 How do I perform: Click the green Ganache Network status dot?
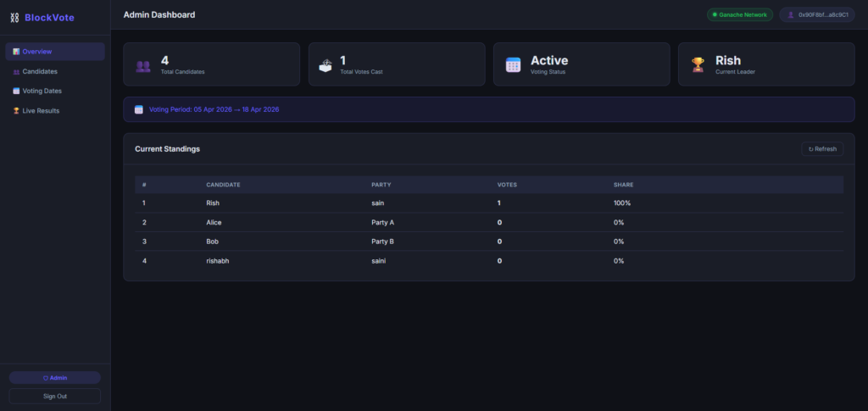coord(715,14)
